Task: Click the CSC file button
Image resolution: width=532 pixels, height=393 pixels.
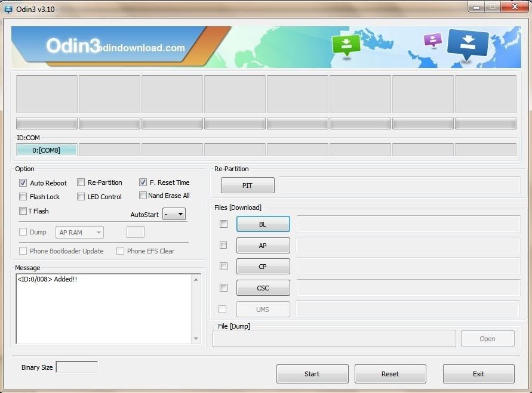Action: pyautogui.click(x=263, y=287)
